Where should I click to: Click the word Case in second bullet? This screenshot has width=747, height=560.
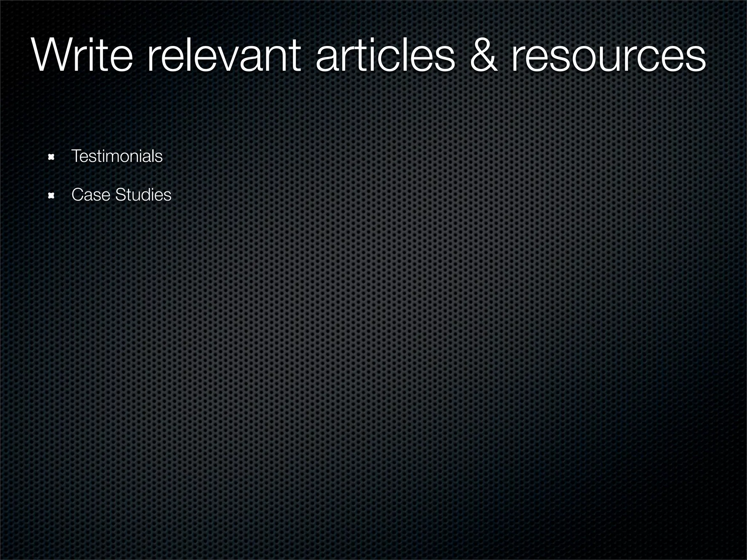(90, 195)
